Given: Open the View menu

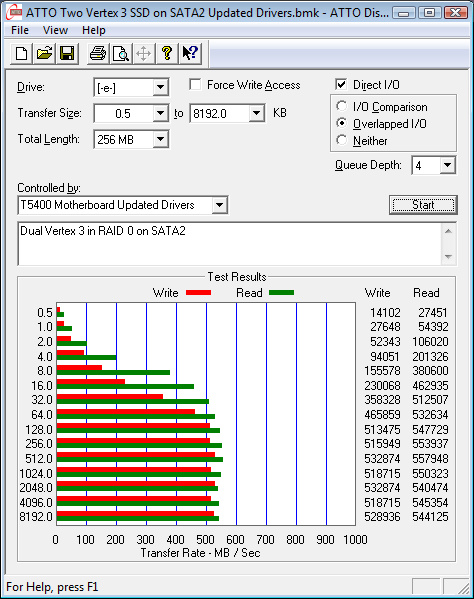Looking at the screenshot, I should 55,30.
